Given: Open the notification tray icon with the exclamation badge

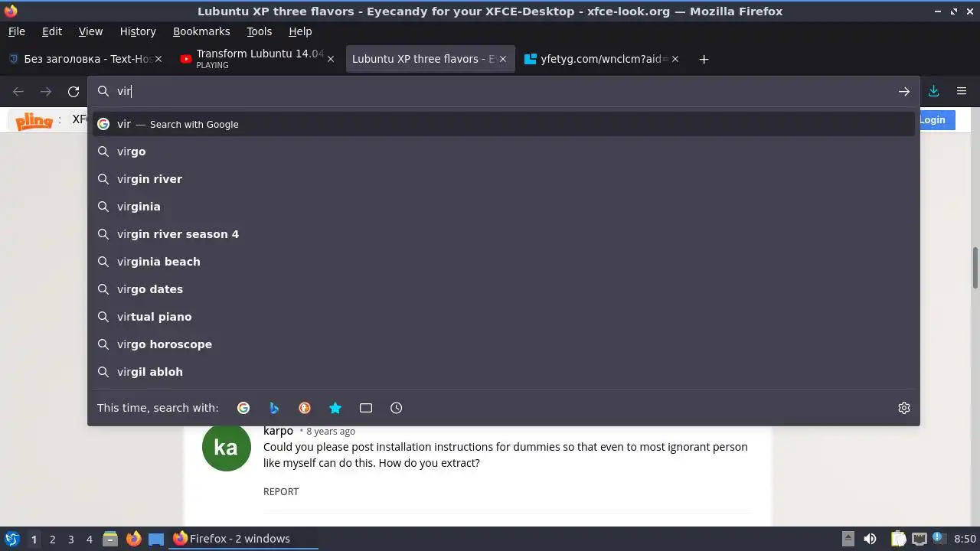Looking at the screenshot, I should (x=939, y=539).
